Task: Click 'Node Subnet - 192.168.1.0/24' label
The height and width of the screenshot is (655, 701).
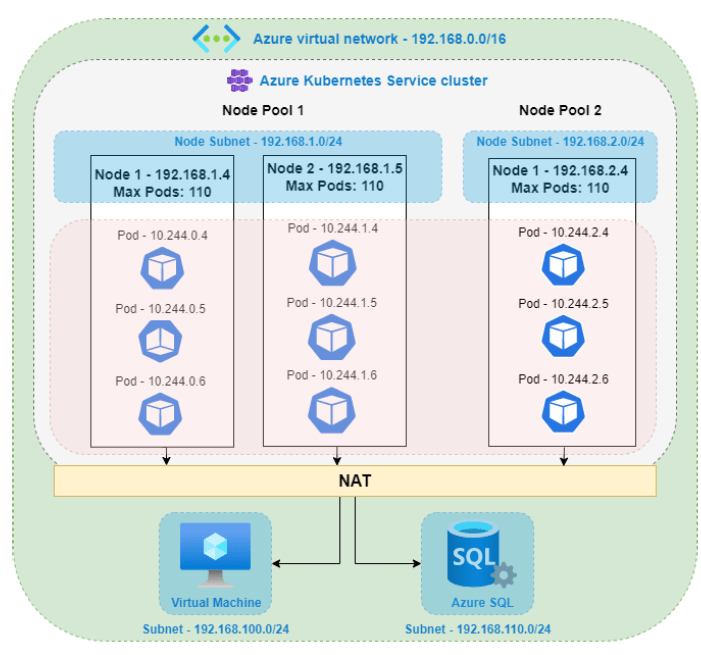Action: (x=258, y=142)
